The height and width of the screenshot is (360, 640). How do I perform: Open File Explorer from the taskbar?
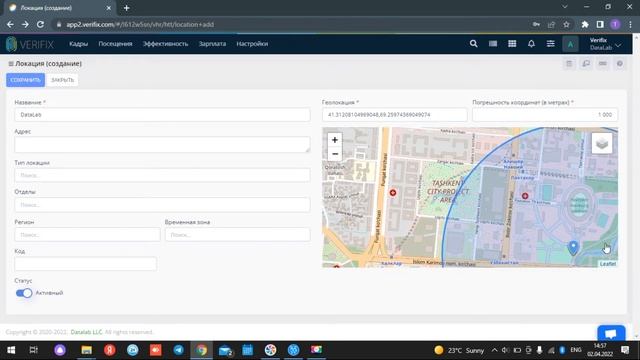[87, 350]
